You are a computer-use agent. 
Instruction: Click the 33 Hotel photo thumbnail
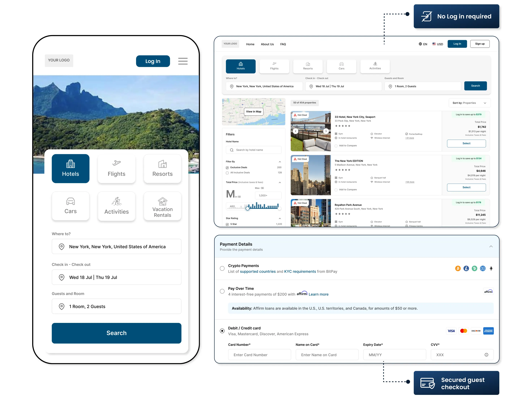(311, 131)
